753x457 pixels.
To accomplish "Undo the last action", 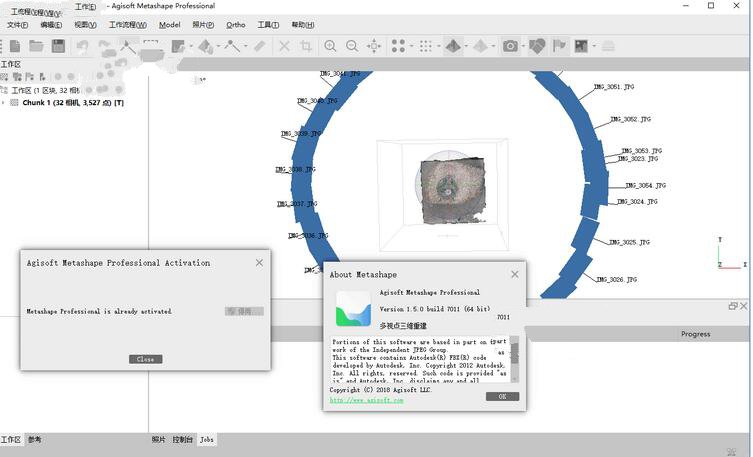I will click(x=82, y=46).
